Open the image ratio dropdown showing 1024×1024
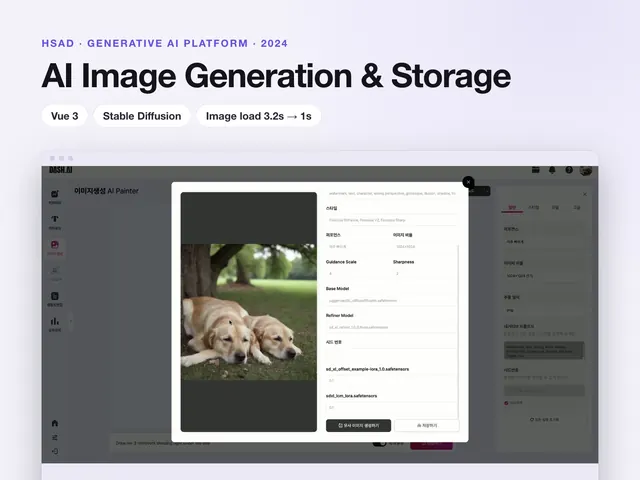This screenshot has width=640, height=480. pos(544,276)
